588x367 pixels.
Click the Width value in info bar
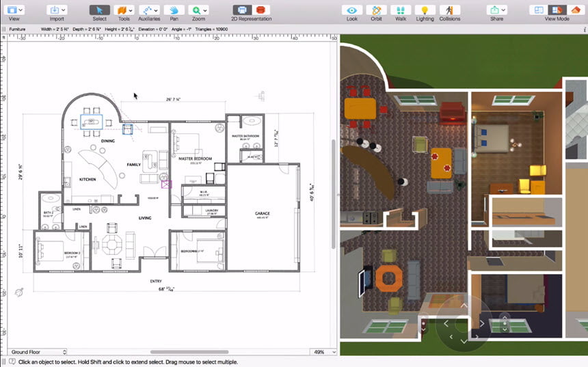tap(55, 29)
